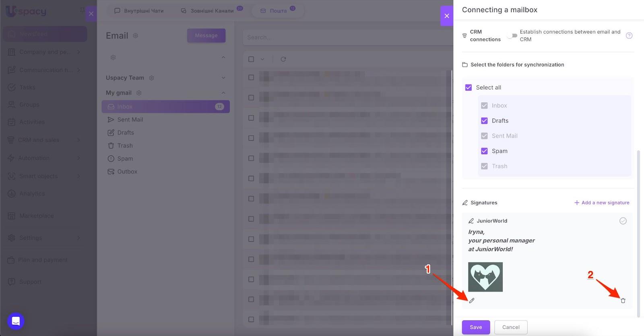Set JuniorWorld signature as default with checkmark
This screenshot has width=644, height=336.
[623, 221]
